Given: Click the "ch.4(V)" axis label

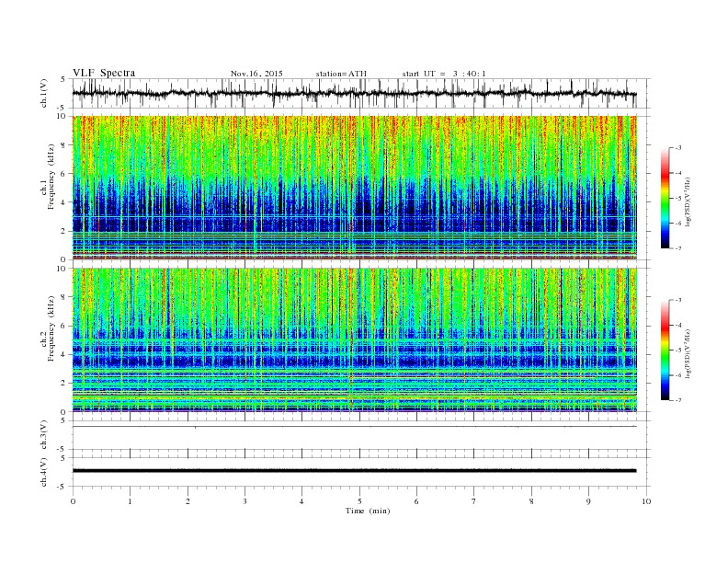Looking at the screenshot, I should pyautogui.click(x=44, y=472).
